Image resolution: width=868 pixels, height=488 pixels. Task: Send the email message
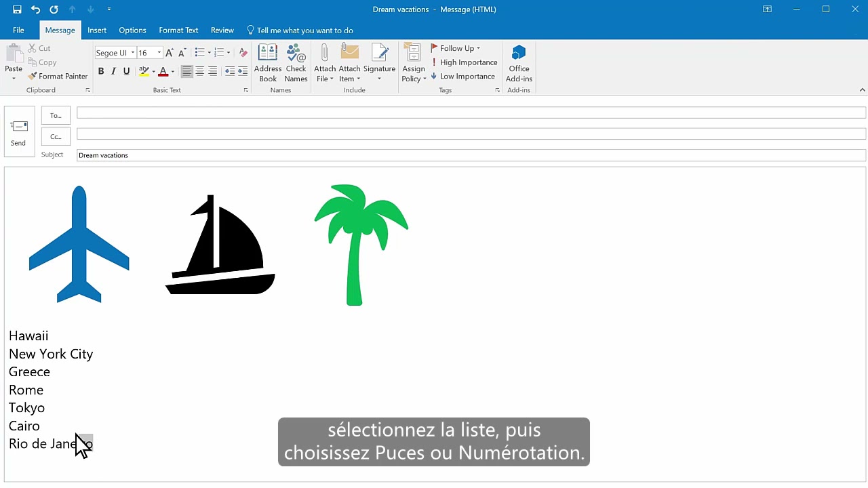click(x=19, y=132)
